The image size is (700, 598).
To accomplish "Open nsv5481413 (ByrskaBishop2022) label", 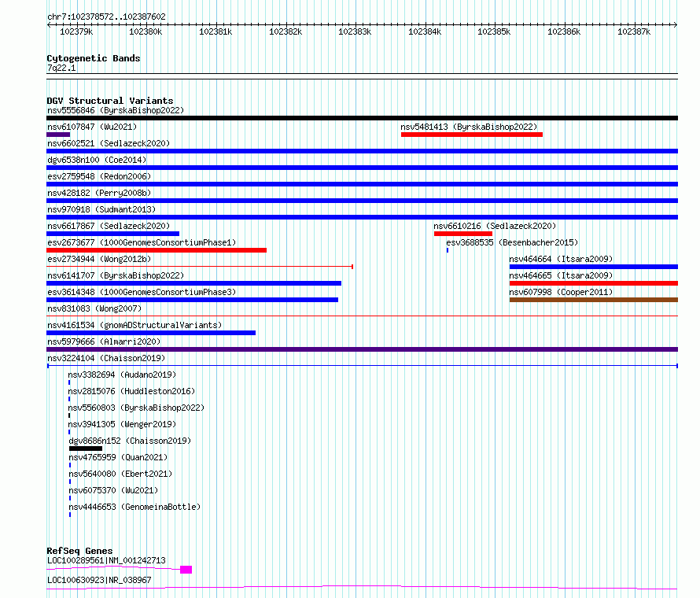I will (x=469, y=127).
